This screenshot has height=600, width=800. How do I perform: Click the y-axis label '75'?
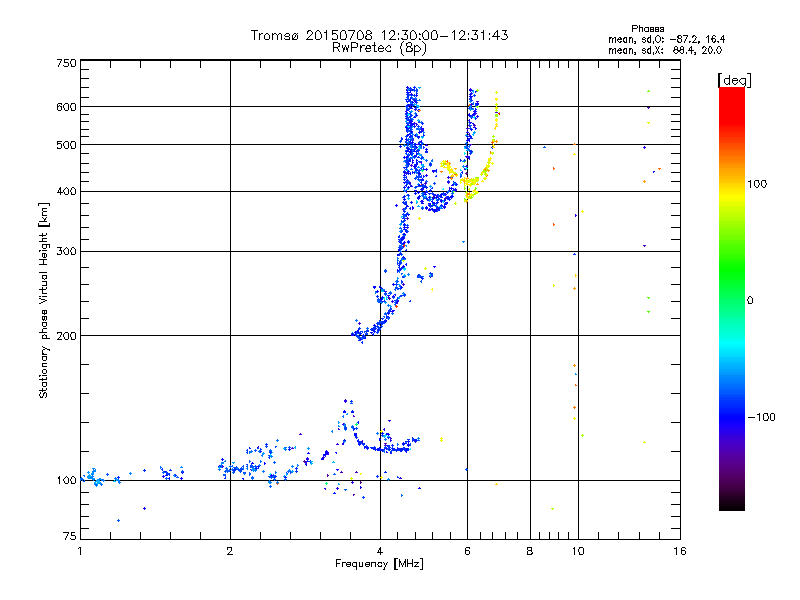coord(70,536)
